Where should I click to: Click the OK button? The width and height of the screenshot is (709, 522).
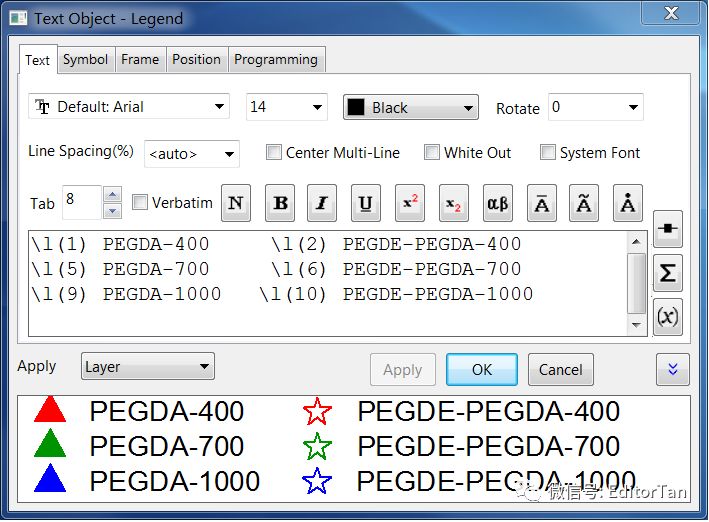(482, 370)
